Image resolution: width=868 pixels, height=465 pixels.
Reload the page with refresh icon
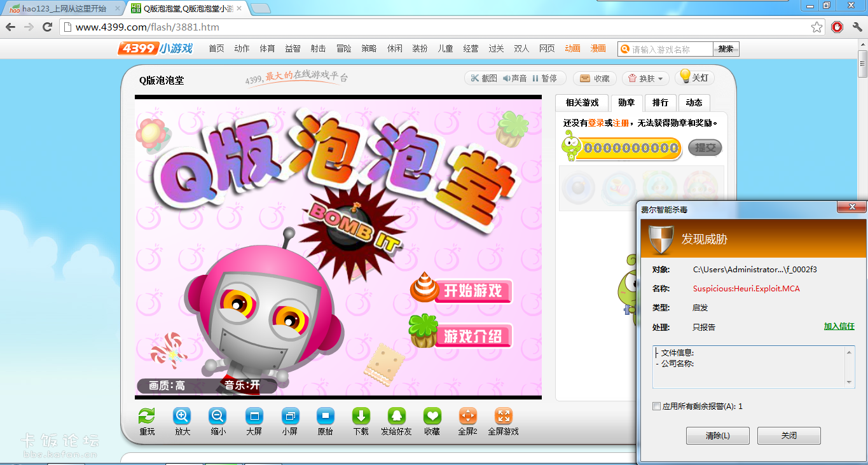(47, 27)
